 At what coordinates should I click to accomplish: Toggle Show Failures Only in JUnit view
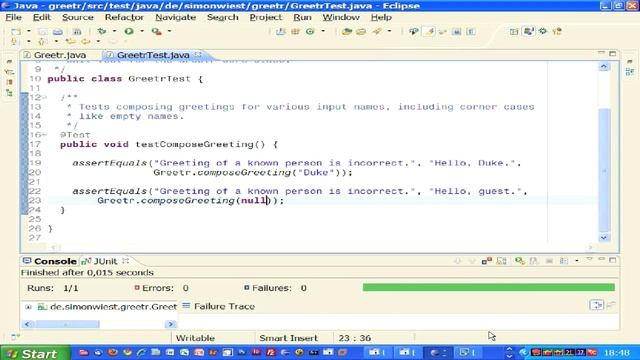[x=487, y=261]
